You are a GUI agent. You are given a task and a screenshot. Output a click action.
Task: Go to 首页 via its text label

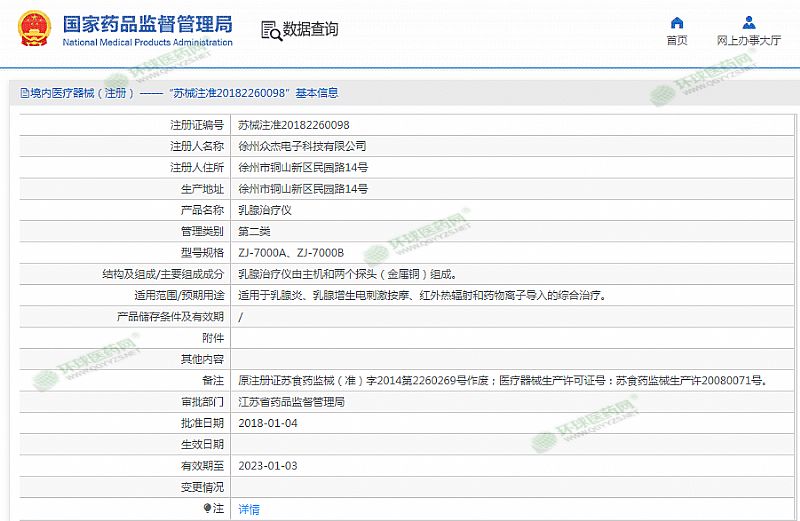pyautogui.click(x=677, y=41)
